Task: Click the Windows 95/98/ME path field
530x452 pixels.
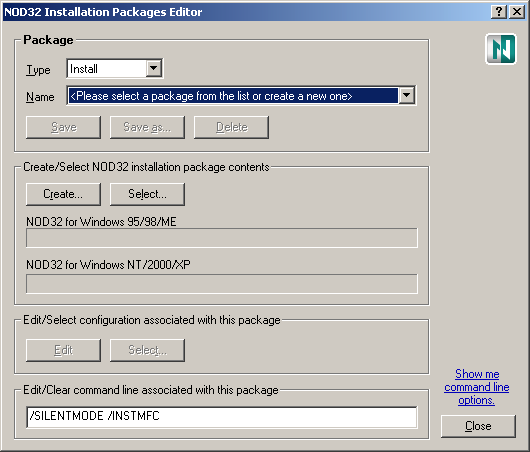Action: [x=222, y=238]
